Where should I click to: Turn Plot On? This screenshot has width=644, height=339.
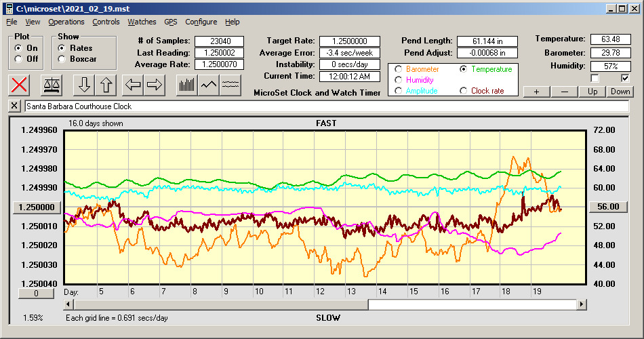pos(18,48)
